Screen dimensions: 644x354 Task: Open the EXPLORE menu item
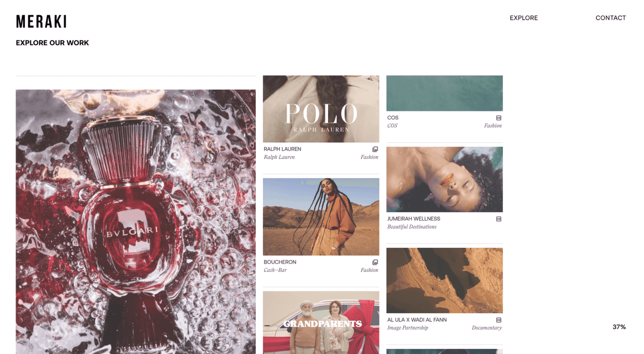523,18
